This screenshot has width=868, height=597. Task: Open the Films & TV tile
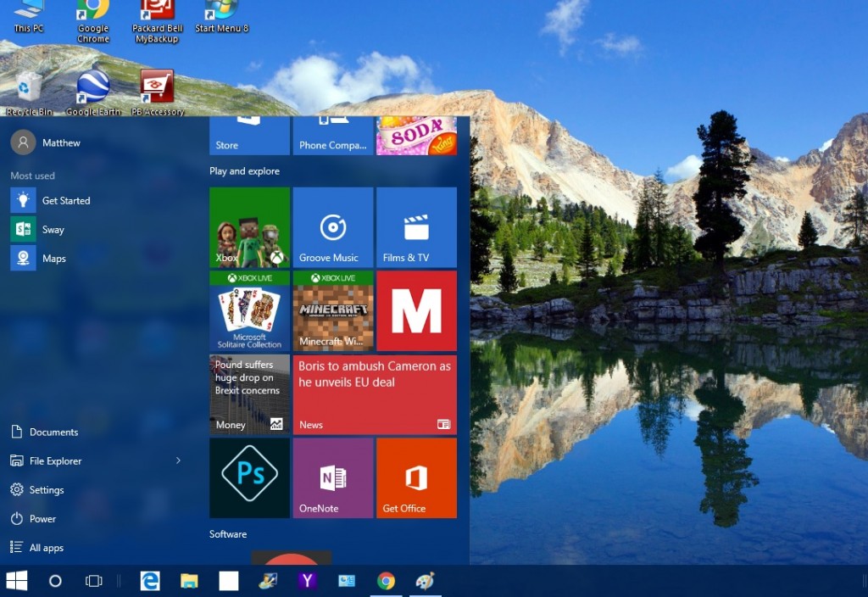(x=416, y=226)
